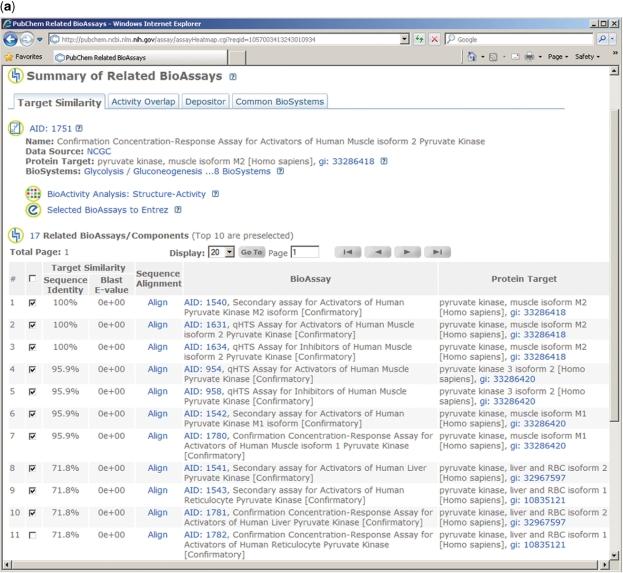This screenshot has width=623, height=573.
Task: Click the browser Back arrow button
Action: click(x=10, y=39)
